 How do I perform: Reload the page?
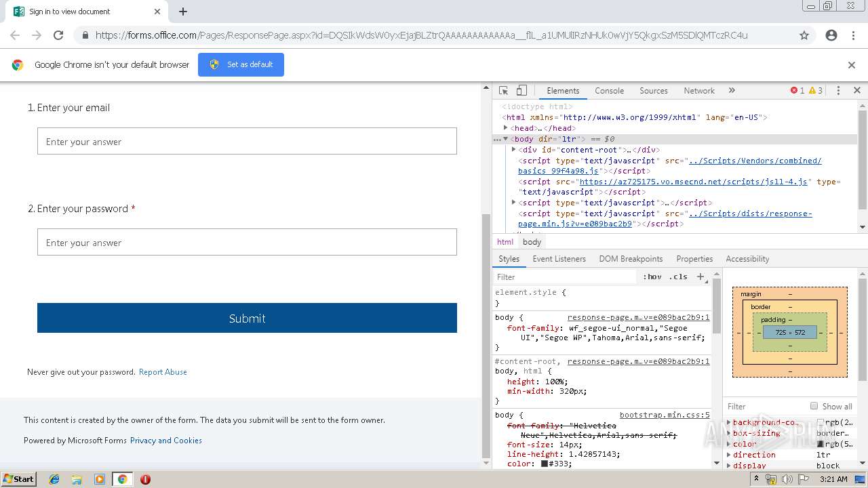(x=58, y=35)
